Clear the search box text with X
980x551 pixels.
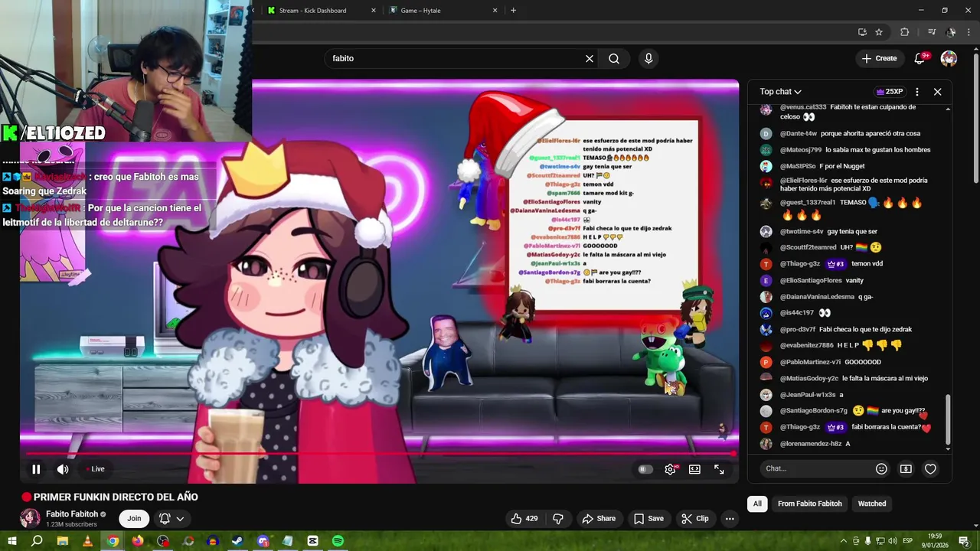pos(590,58)
